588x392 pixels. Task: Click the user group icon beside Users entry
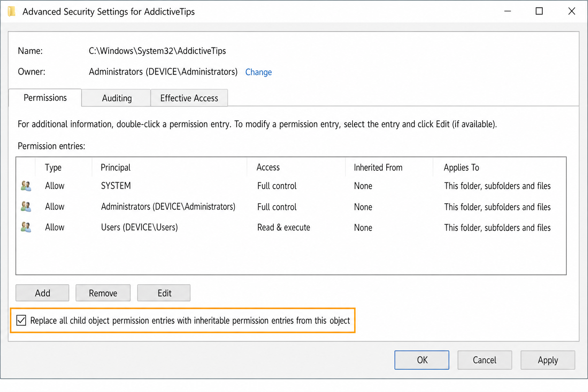coord(26,227)
